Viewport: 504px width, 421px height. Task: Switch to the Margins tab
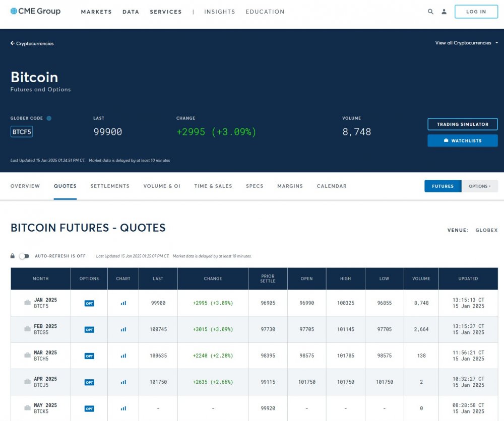290,186
